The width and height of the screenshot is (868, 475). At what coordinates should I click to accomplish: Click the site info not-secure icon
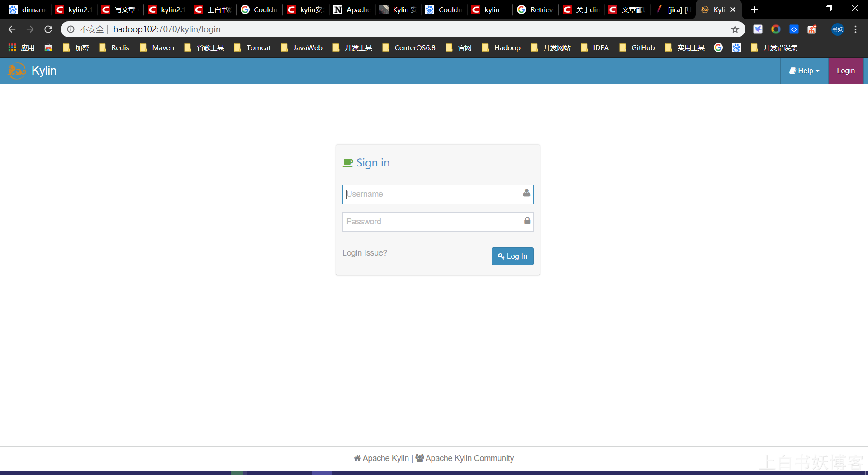pyautogui.click(x=71, y=29)
